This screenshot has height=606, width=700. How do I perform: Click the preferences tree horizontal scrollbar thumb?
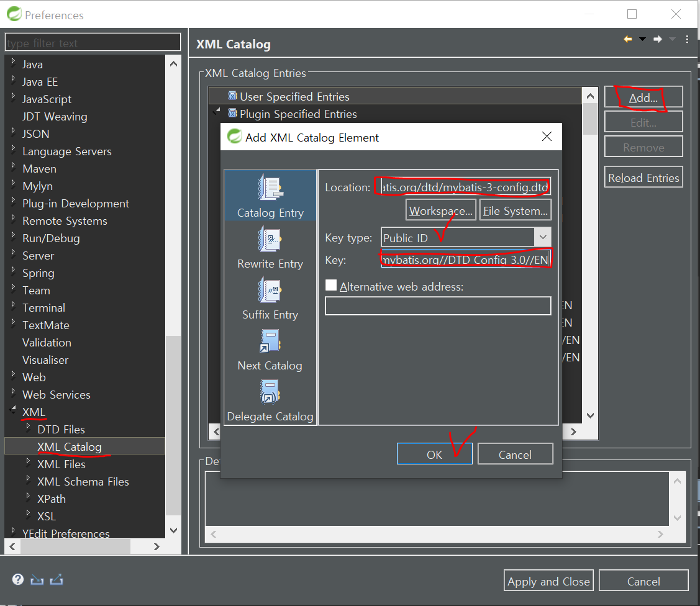[75, 546]
